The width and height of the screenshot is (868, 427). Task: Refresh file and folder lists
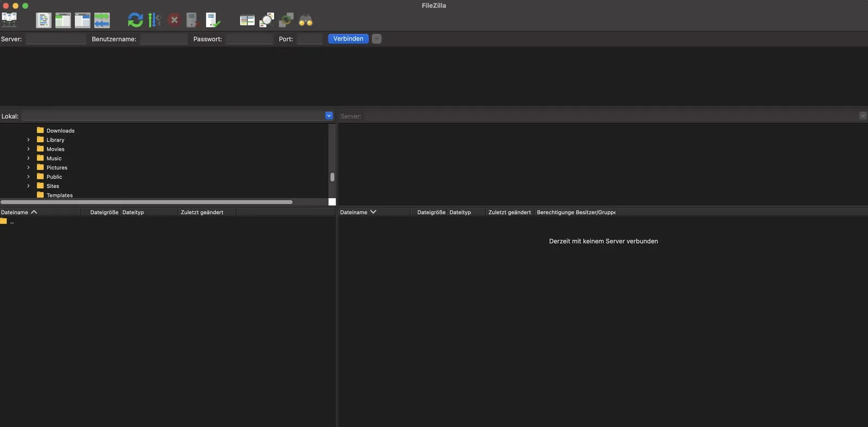point(136,21)
